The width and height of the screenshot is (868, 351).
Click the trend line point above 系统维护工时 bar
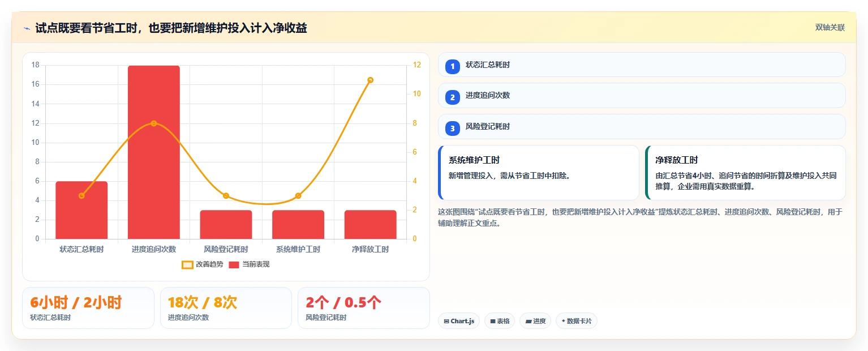(298, 196)
